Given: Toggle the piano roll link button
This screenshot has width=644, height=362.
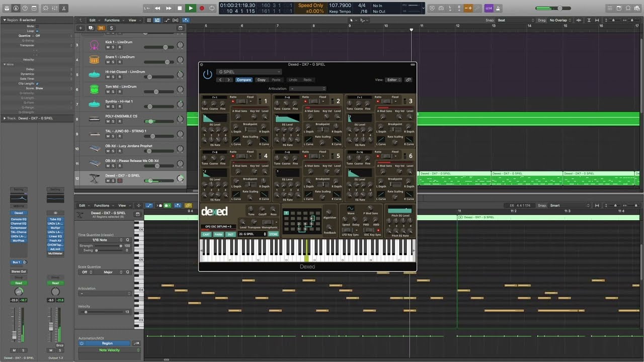Looking at the screenshot, I should pos(189,205).
